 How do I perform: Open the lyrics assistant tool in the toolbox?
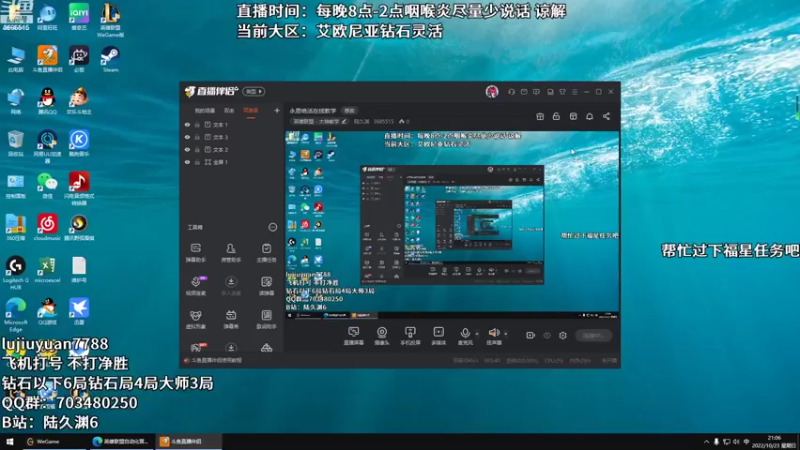click(266, 319)
